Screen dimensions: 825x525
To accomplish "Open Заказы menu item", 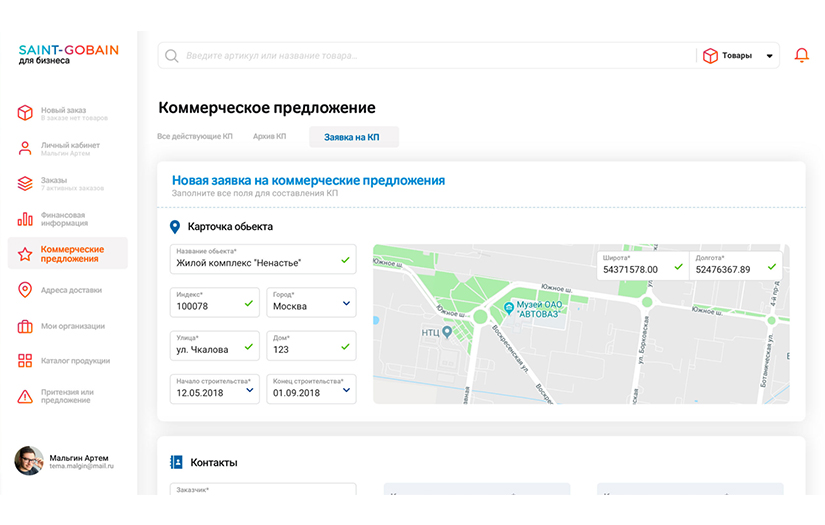I will [67, 184].
